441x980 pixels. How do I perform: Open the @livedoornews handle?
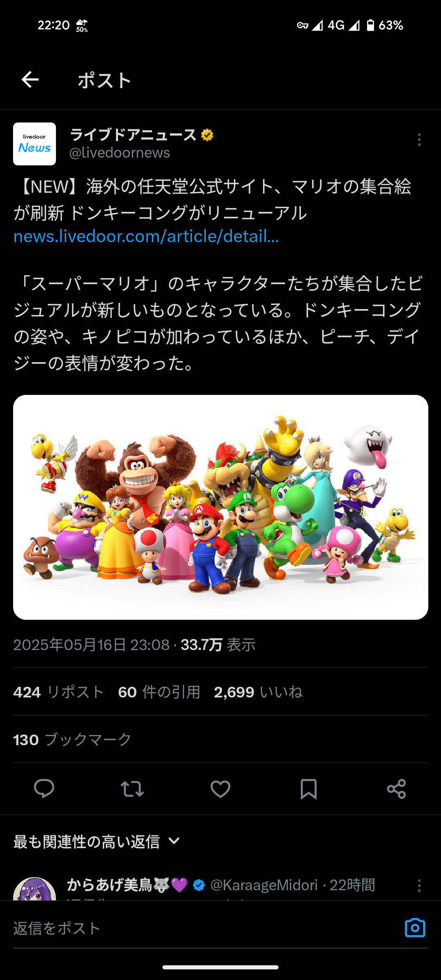tap(120, 153)
